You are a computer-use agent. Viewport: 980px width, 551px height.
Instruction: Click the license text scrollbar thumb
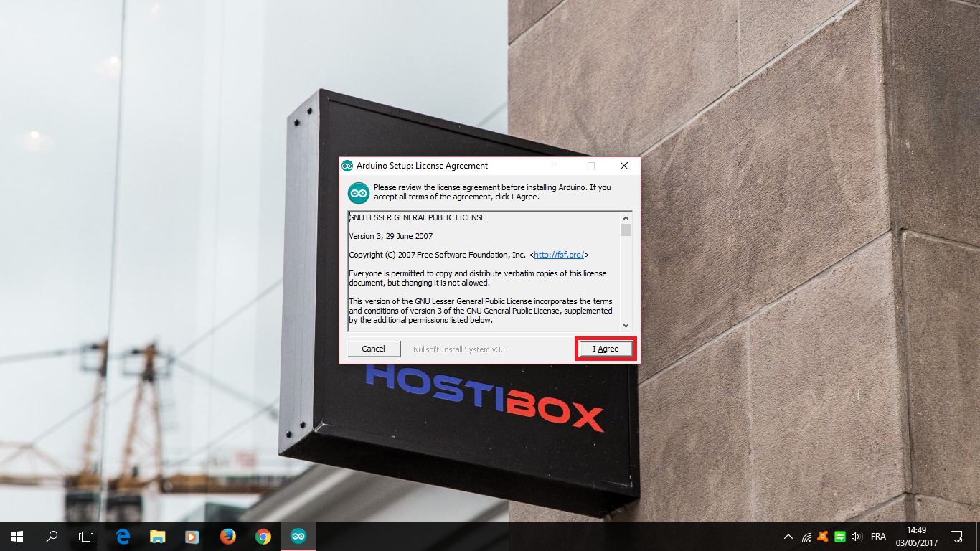[626, 230]
